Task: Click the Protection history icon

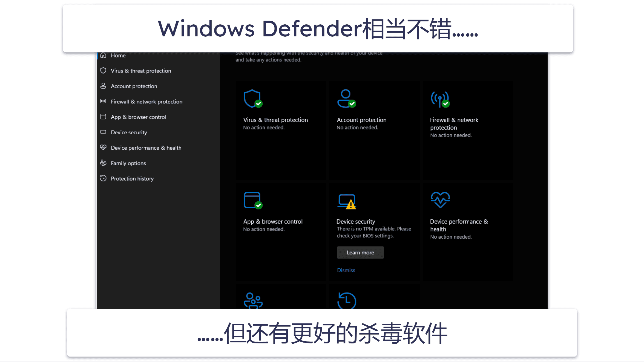Action: 103,179
